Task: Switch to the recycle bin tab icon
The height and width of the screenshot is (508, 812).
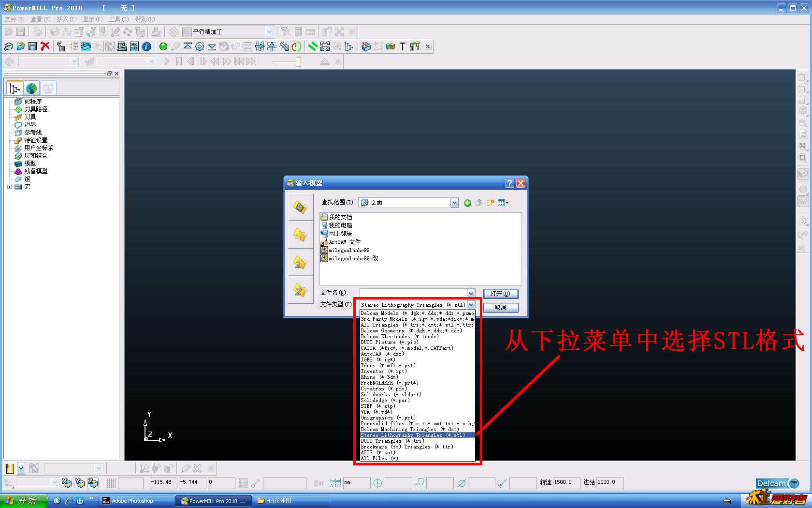Action: [48, 89]
